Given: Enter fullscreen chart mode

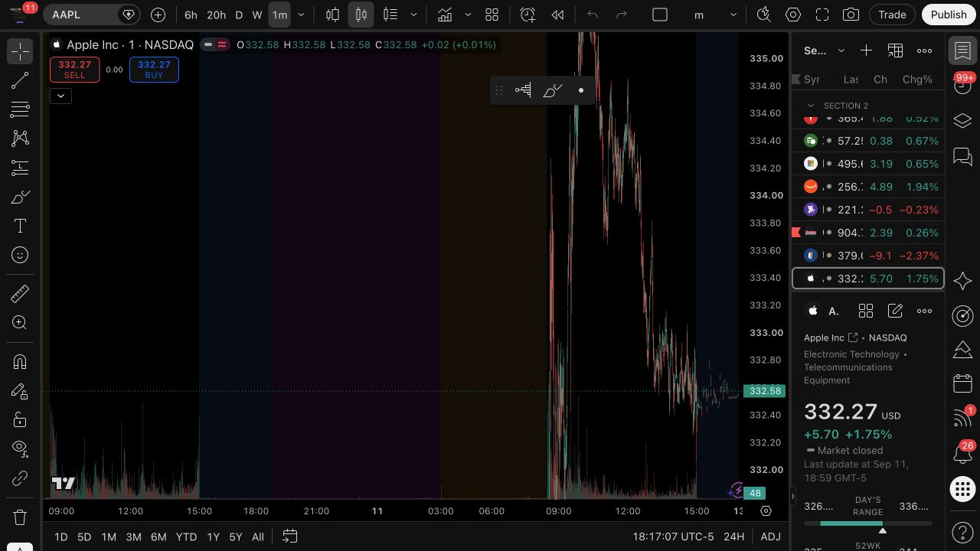Looking at the screenshot, I should coord(822,15).
